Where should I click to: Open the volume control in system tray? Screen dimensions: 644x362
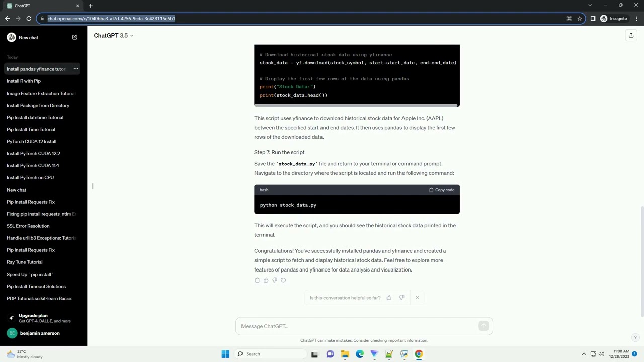click(601, 354)
